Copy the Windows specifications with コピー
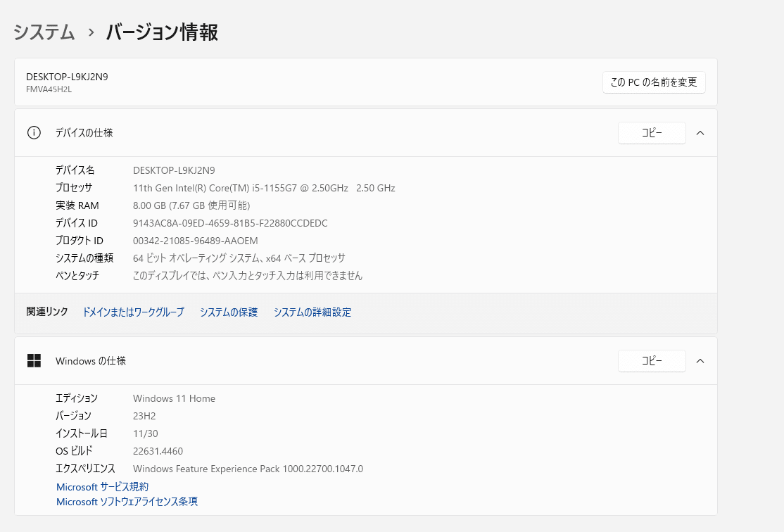Screen dimensions: 784x532 click(652, 360)
